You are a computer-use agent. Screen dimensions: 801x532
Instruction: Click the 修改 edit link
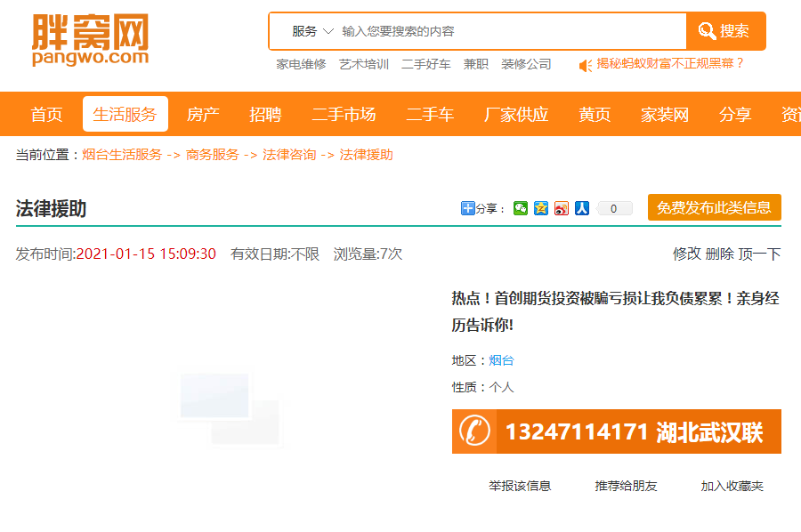[687, 254]
